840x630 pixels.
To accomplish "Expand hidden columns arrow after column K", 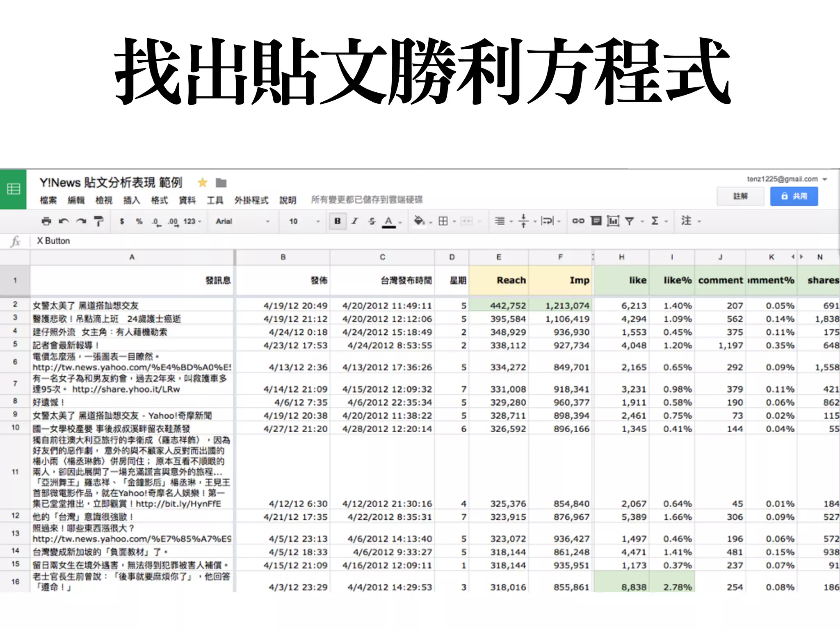I will [801, 257].
